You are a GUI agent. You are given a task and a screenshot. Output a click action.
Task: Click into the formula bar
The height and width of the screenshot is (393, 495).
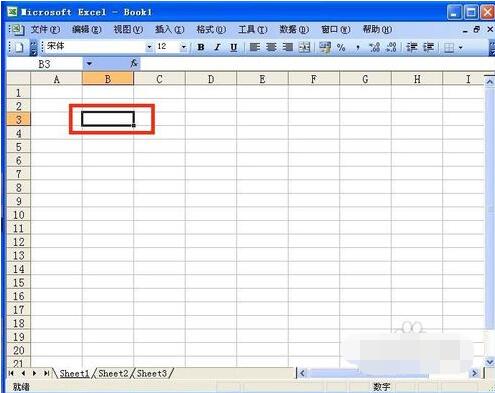click(317, 64)
